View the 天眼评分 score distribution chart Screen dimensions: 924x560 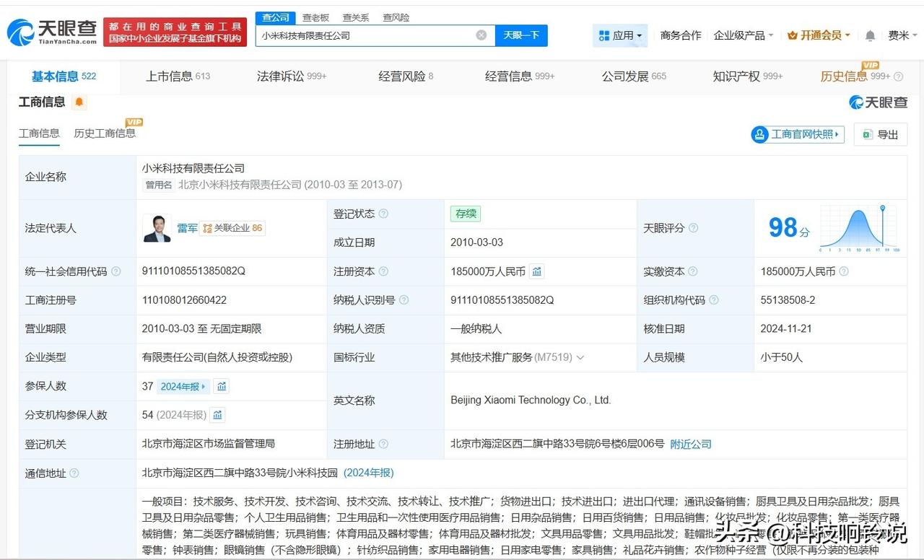click(x=859, y=228)
